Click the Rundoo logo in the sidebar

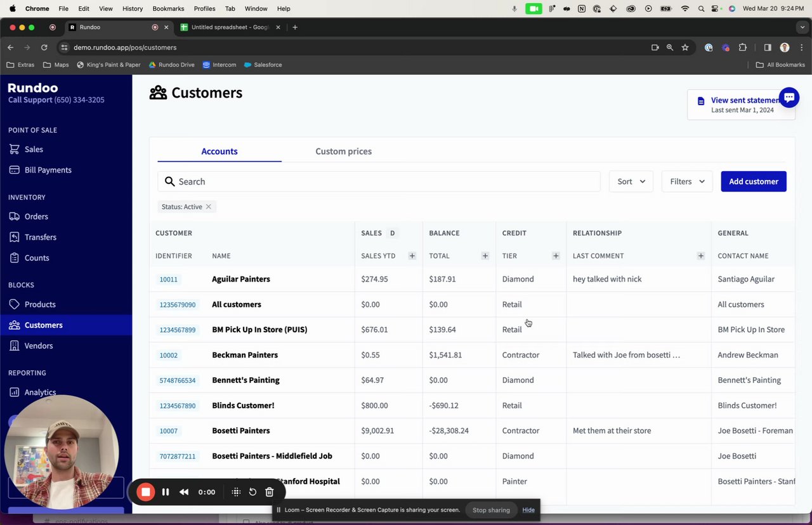pos(33,88)
